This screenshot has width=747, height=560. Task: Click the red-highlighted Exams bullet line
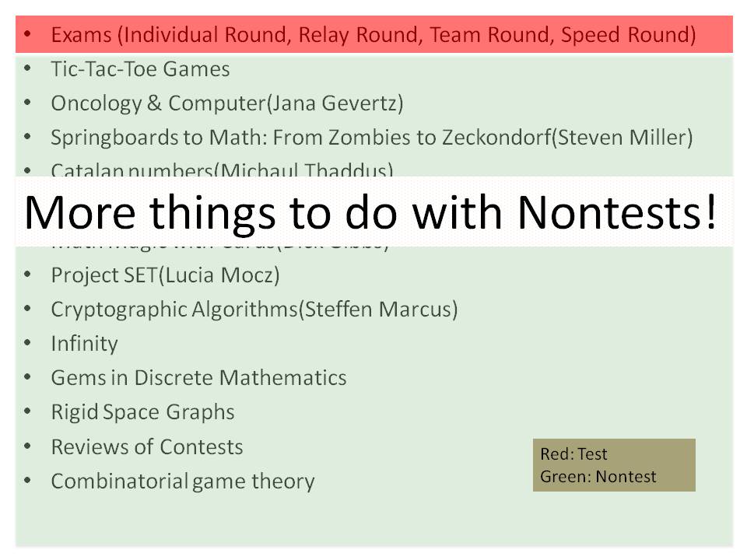[x=373, y=35]
